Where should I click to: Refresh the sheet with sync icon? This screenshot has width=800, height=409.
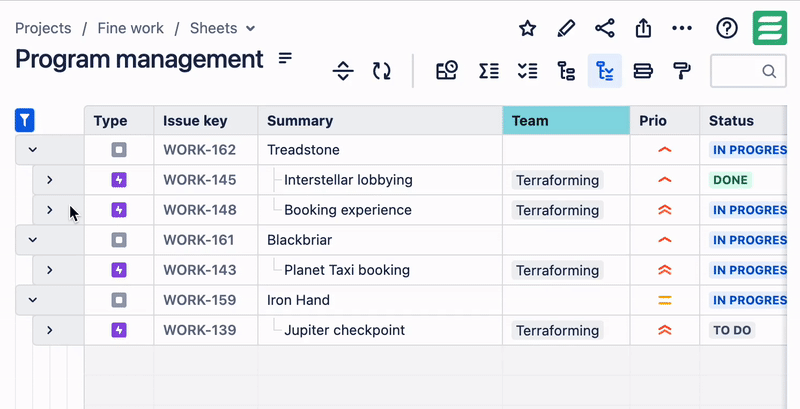pyautogui.click(x=381, y=71)
